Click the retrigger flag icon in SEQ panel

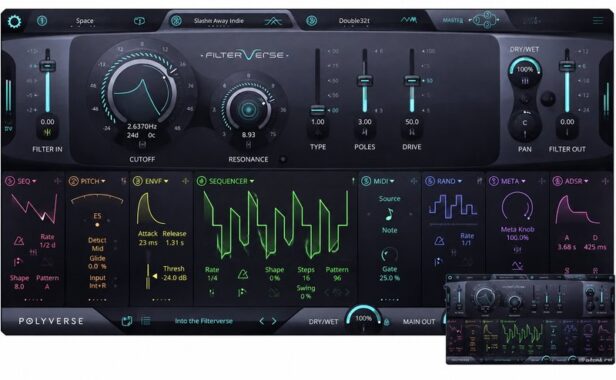[x=18, y=261]
